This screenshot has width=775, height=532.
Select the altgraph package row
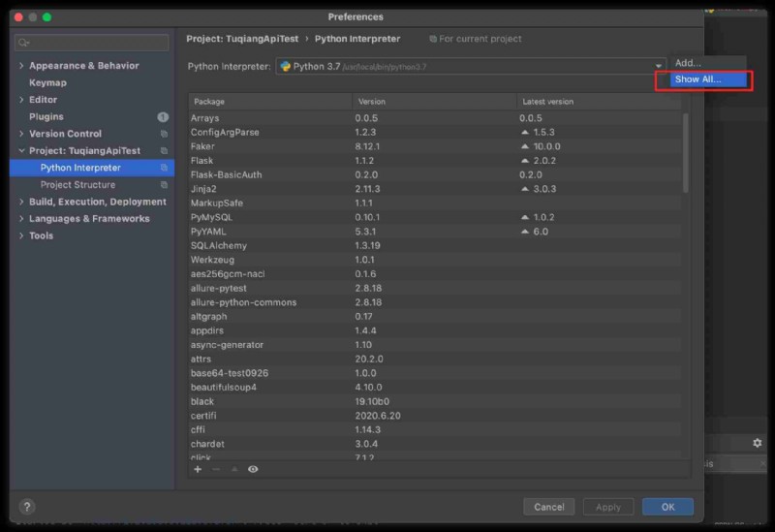point(435,317)
